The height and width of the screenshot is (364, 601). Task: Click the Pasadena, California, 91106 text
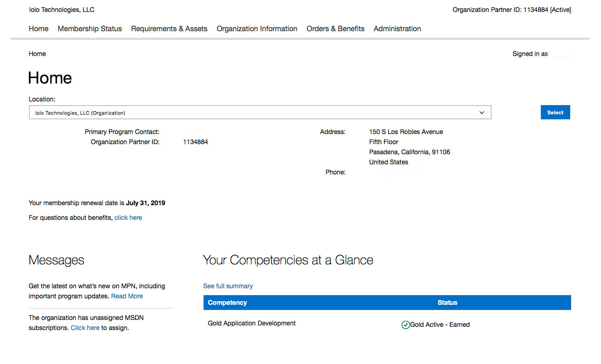click(409, 152)
